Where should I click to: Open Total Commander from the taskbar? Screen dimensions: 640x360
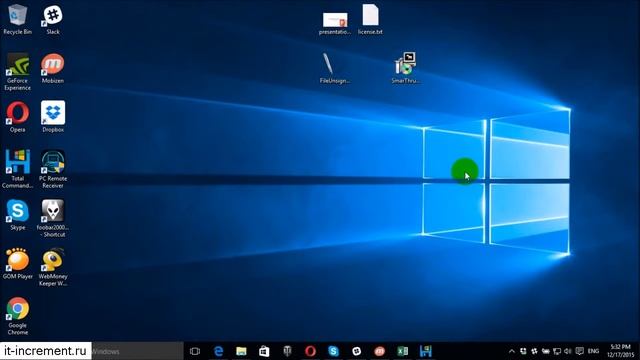coord(425,351)
